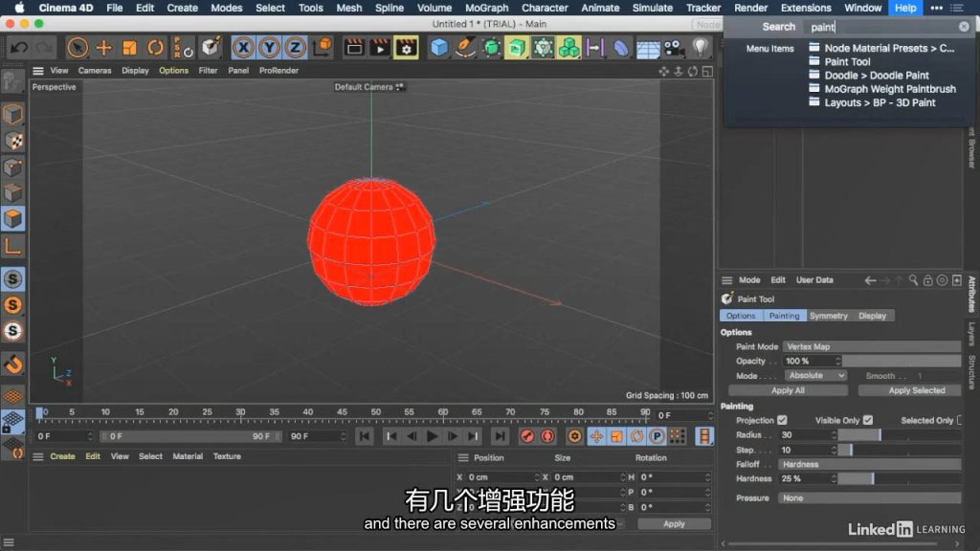Image resolution: width=980 pixels, height=551 pixels.
Task: Render to Picture Viewer clapperboard with play
Action: [x=379, y=48]
